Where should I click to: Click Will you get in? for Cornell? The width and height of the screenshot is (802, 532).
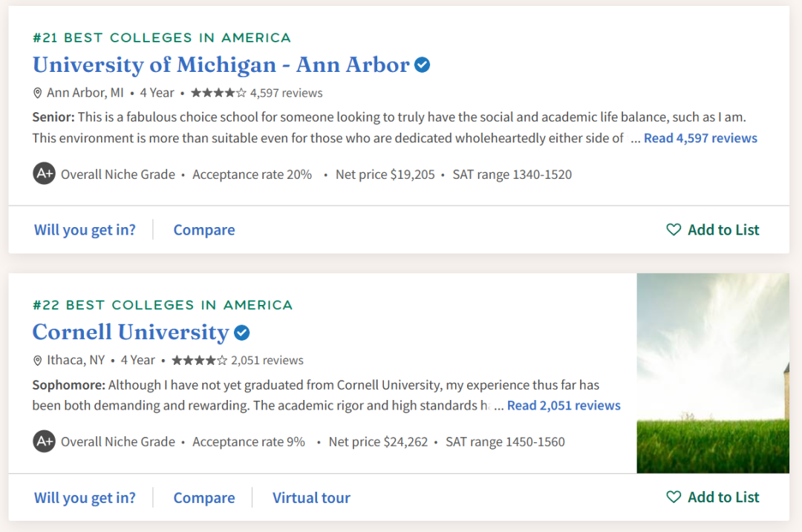click(x=85, y=497)
